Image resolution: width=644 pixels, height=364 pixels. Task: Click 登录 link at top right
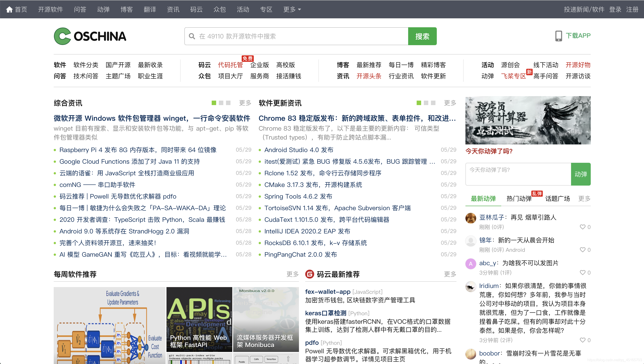click(615, 9)
